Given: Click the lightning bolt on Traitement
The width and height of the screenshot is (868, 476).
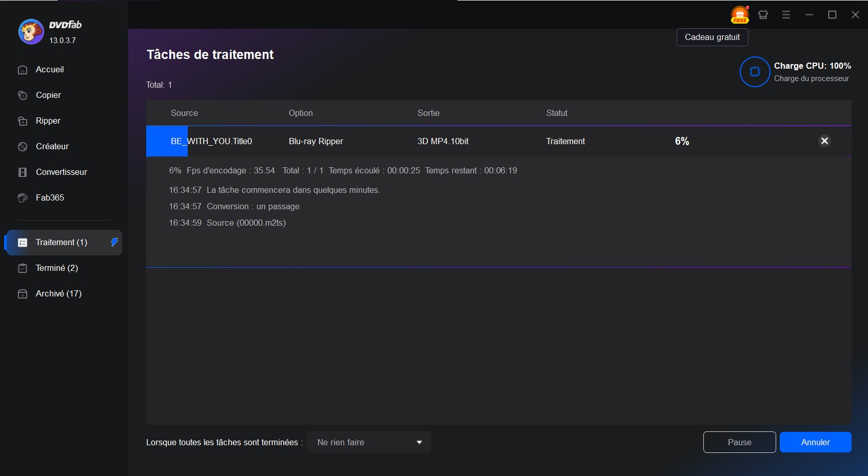Looking at the screenshot, I should tap(114, 242).
